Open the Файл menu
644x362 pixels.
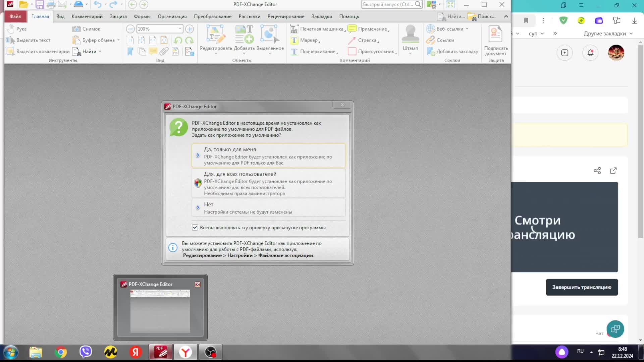click(15, 16)
